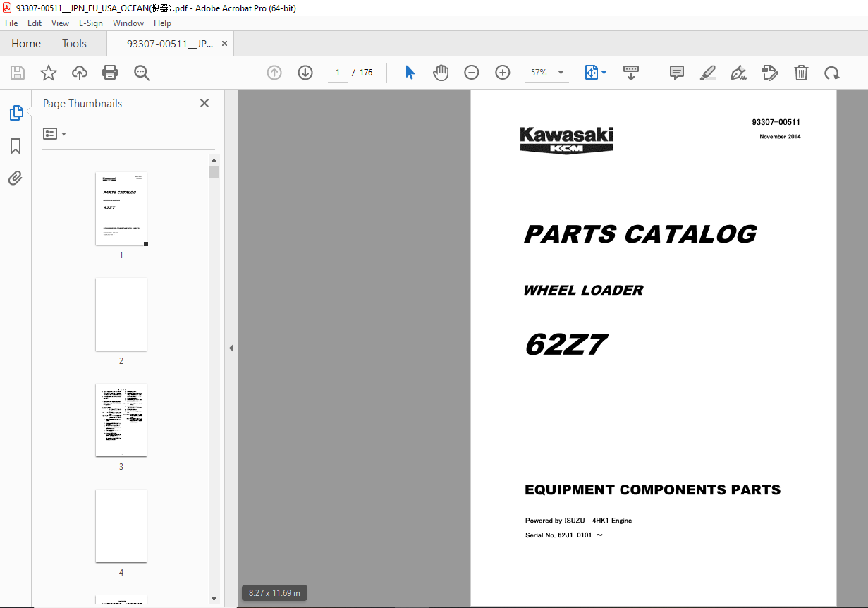
Task: Click the EQUIPMENT COMPONENTS PARTS text
Action: click(x=653, y=490)
